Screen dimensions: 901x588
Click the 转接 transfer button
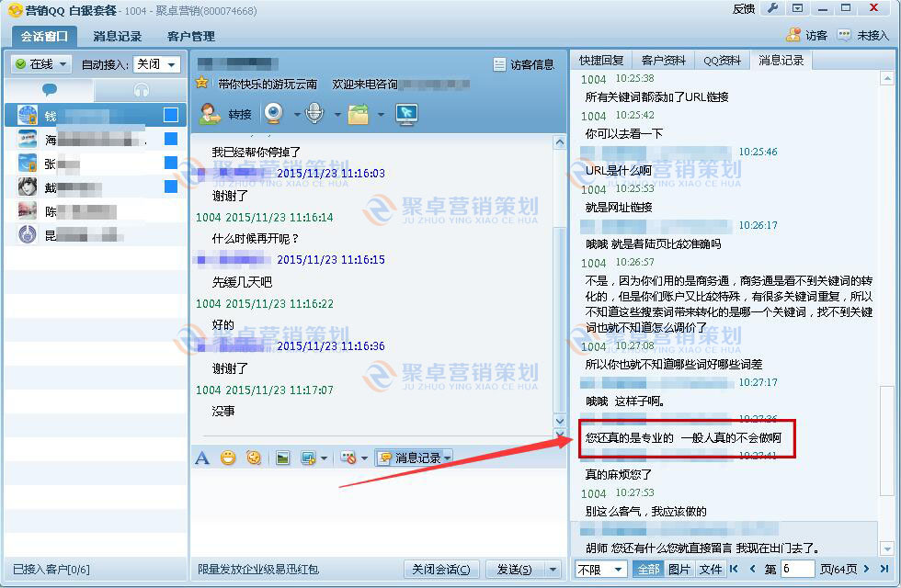coord(226,114)
